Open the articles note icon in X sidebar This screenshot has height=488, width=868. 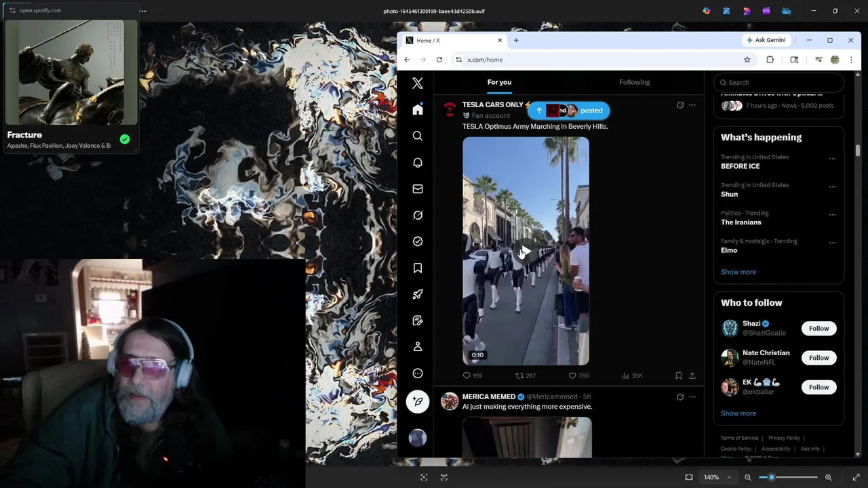coord(418,321)
